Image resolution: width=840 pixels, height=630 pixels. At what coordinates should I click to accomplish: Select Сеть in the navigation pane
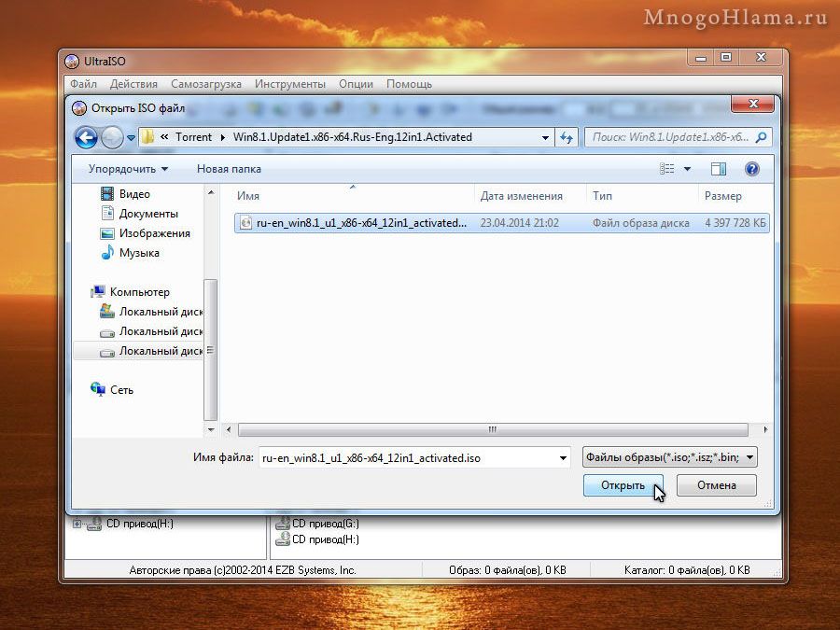[x=121, y=390]
